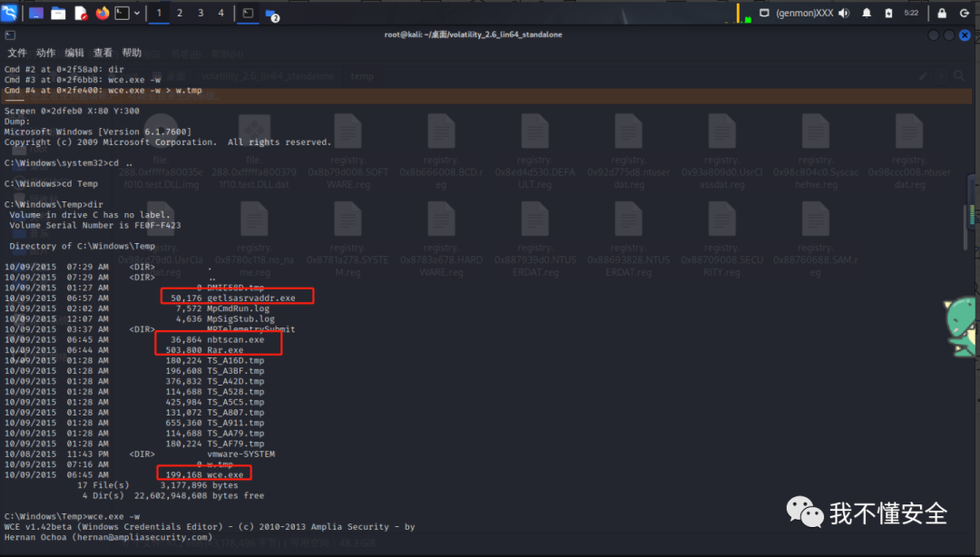Click edit path pencil in background file manager

[x=923, y=76]
